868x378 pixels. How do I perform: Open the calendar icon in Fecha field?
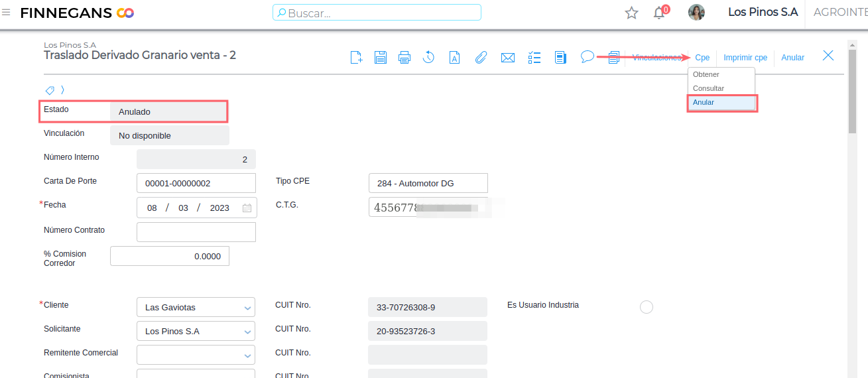pos(247,208)
